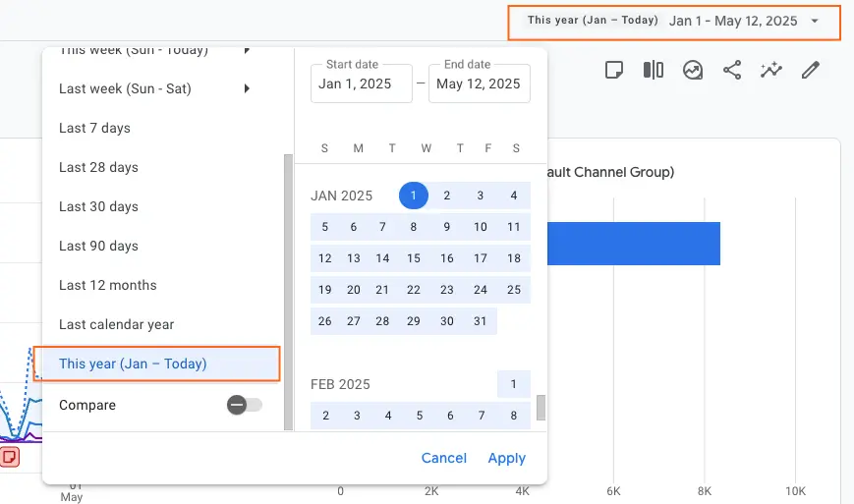Select January 31 in calendar
This screenshot has height=504, width=854.
tap(480, 321)
